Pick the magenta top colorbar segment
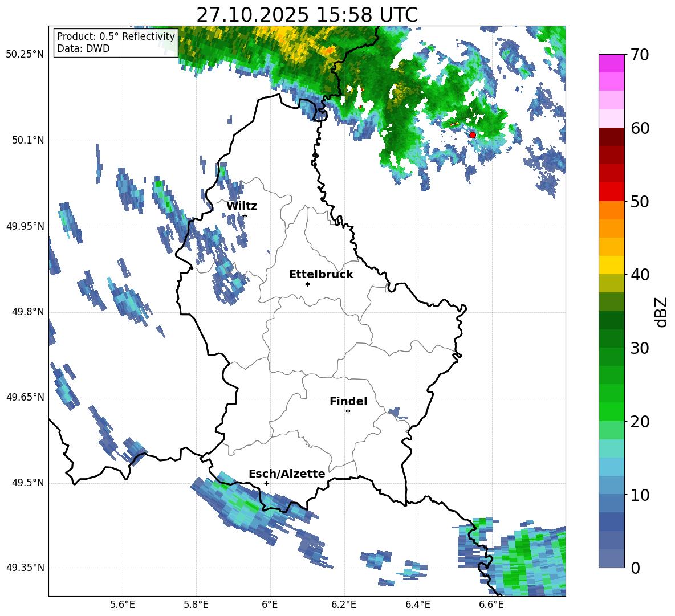The image size is (675, 616). pos(611,64)
